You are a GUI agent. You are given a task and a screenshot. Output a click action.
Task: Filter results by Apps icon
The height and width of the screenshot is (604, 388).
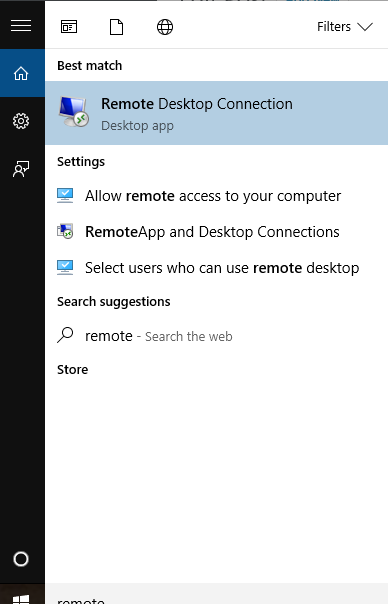click(x=69, y=27)
